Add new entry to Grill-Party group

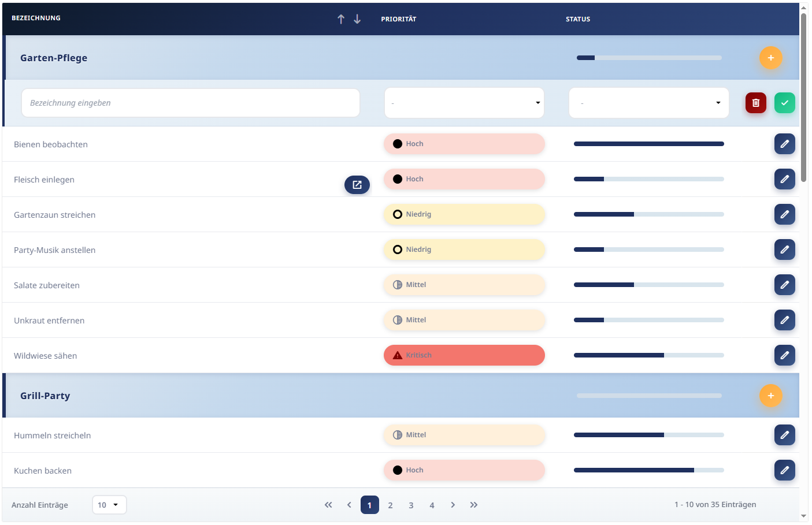(x=770, y=396)
